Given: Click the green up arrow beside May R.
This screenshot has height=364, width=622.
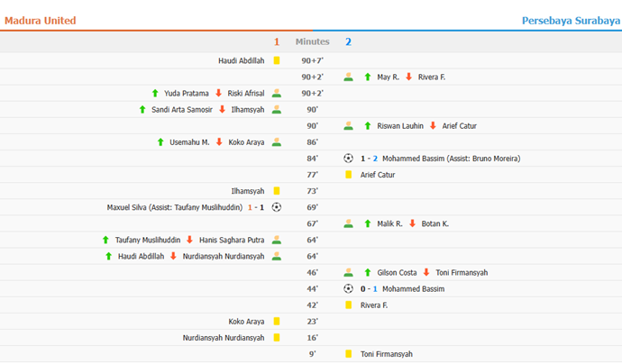Looking at the screenshot, I should [367, 77].
